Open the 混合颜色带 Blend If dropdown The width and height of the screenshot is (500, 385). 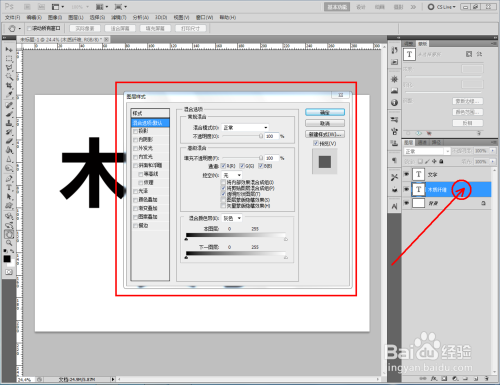point(232,218)
